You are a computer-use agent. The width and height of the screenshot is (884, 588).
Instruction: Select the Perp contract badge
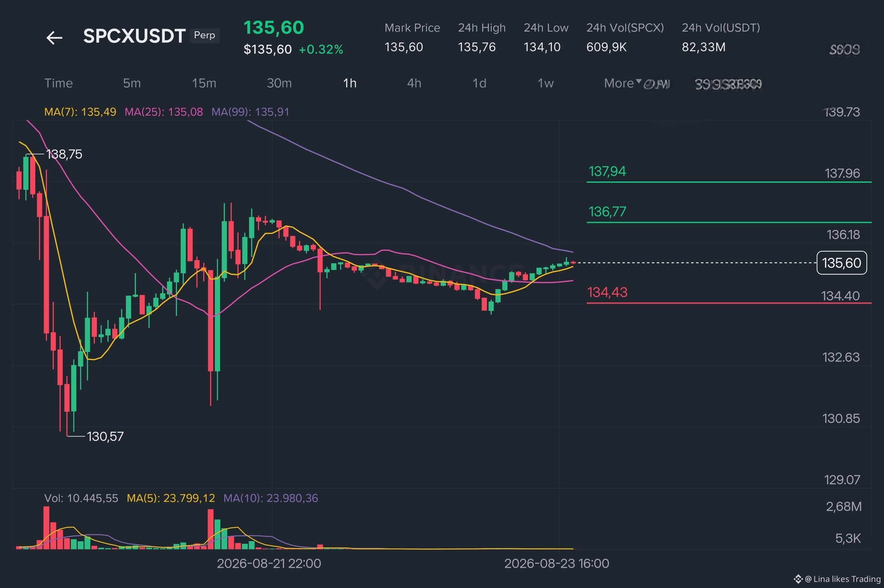coord(204,35)
